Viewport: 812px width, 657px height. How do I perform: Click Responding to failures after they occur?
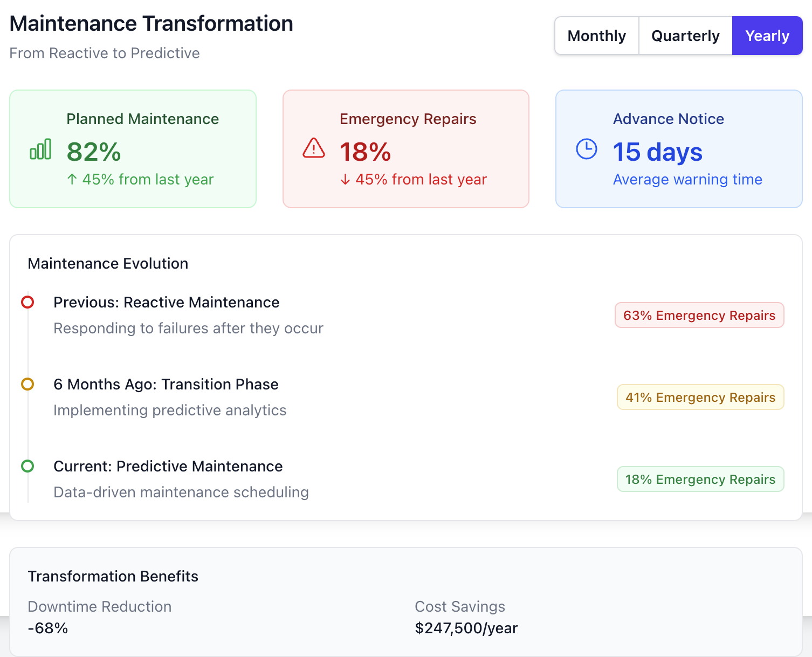click(189, 328)
